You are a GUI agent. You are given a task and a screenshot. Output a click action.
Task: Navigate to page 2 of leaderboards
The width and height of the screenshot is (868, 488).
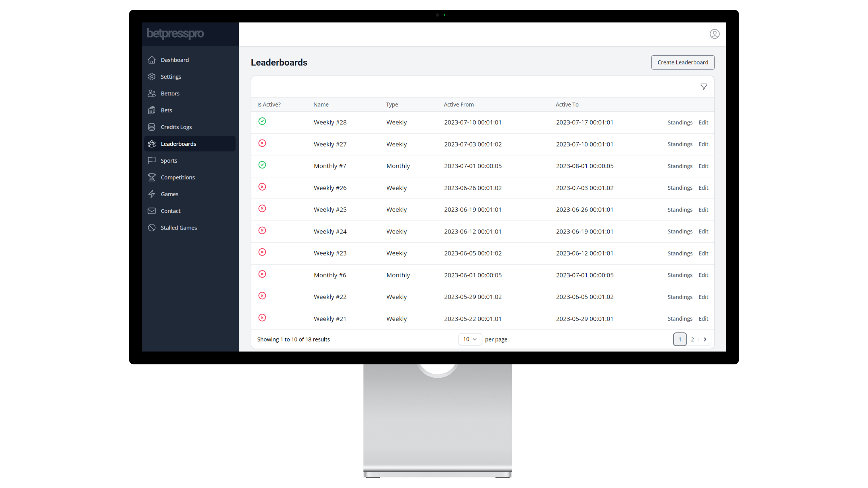tap(692, 339)
